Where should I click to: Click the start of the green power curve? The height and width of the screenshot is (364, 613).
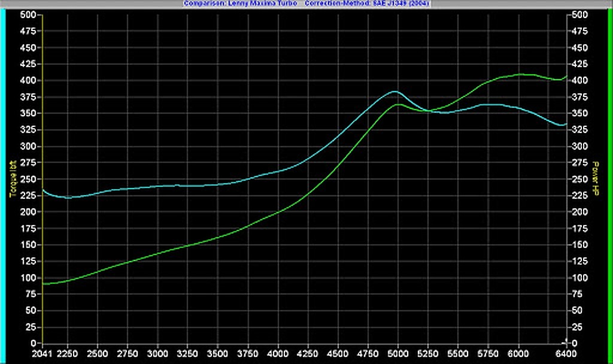[43, 284]
